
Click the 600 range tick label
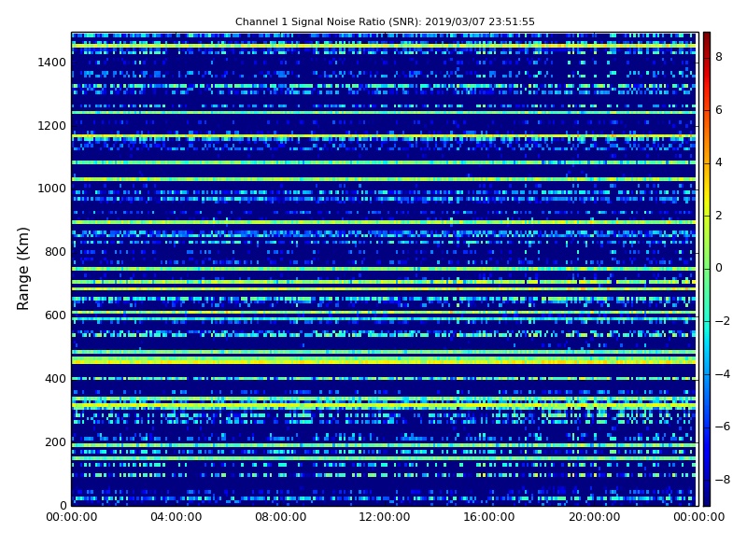click(55, 315)
